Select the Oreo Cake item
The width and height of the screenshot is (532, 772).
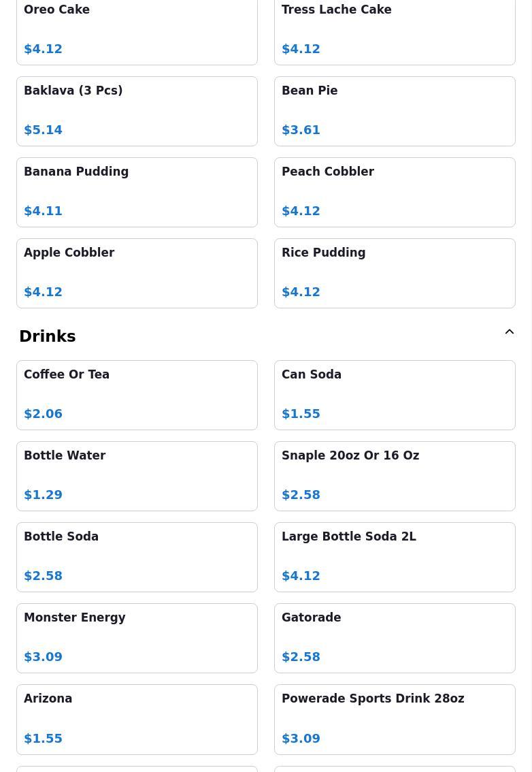tap(137, 29)
